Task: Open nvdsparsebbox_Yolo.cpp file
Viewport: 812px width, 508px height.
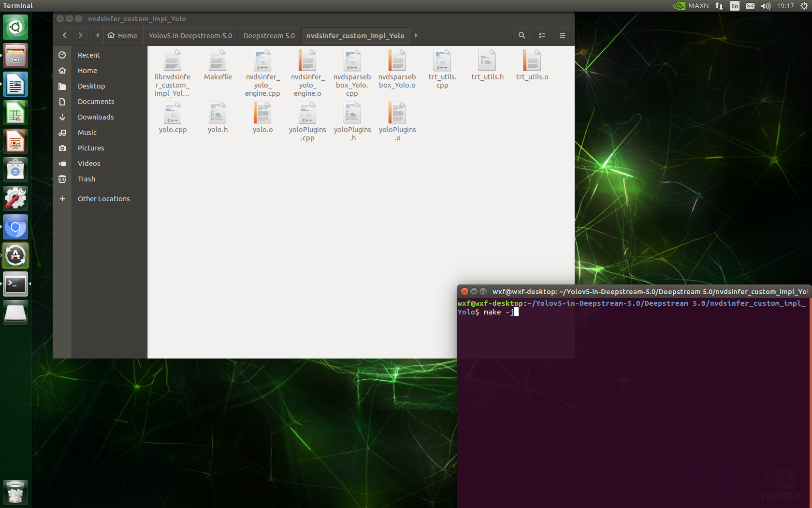Action: tap(352, 63)
